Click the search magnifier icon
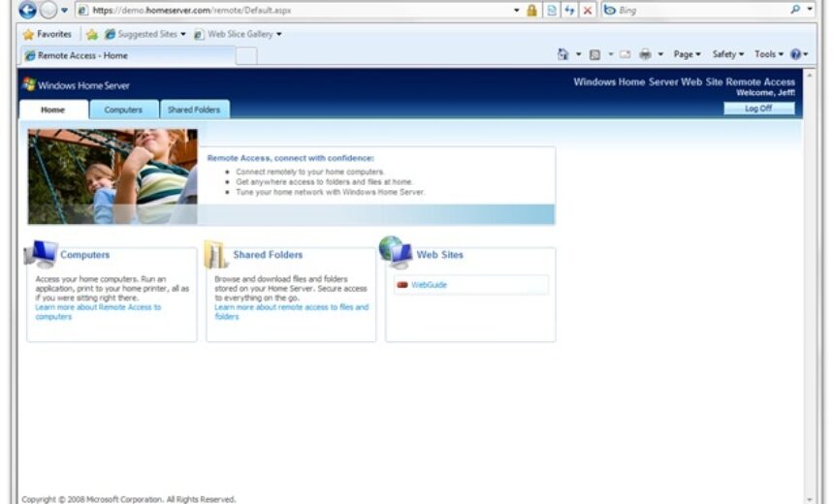 coord(795,10)
